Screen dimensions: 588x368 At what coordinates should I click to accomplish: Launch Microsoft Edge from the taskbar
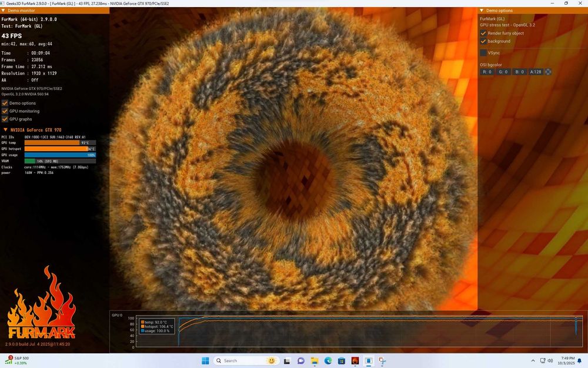(328, 361)
